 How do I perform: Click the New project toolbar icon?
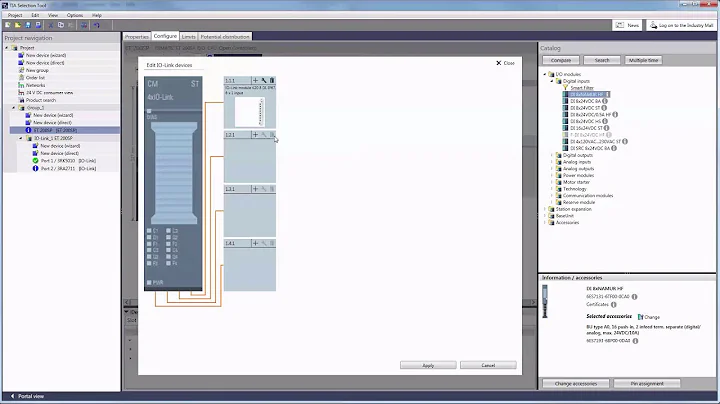click(x=8, y=25)
